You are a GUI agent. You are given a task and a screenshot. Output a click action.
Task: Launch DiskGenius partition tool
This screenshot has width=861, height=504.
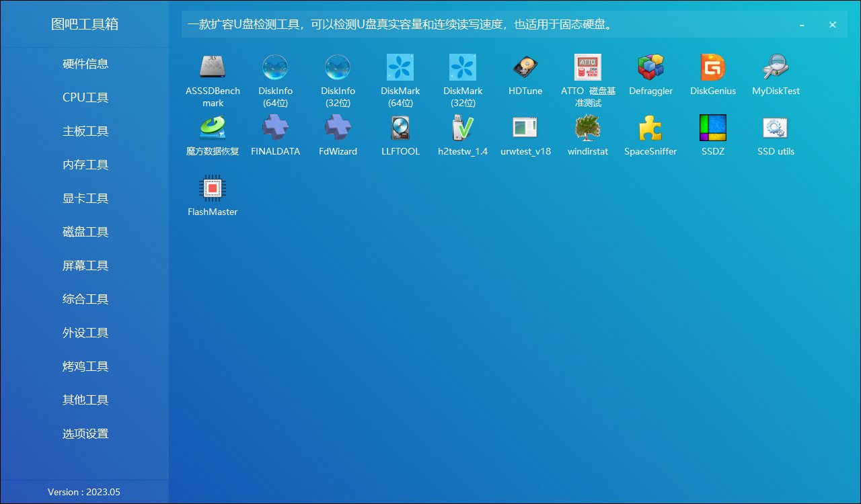(x=713, y=67)
